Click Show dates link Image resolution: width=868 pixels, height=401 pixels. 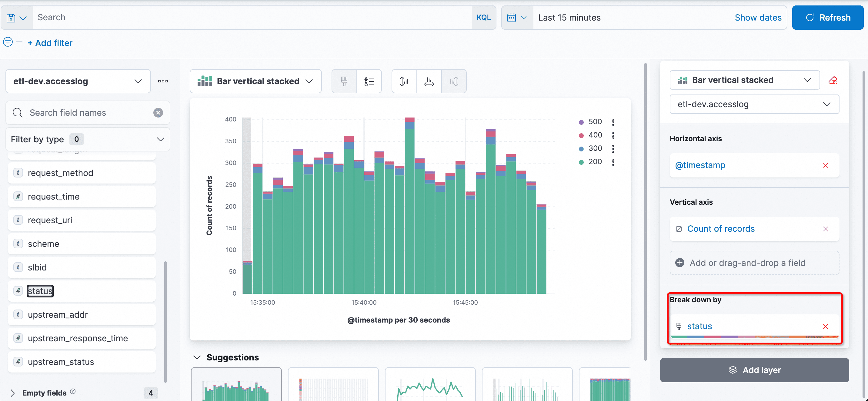click(x=758, y=18)
